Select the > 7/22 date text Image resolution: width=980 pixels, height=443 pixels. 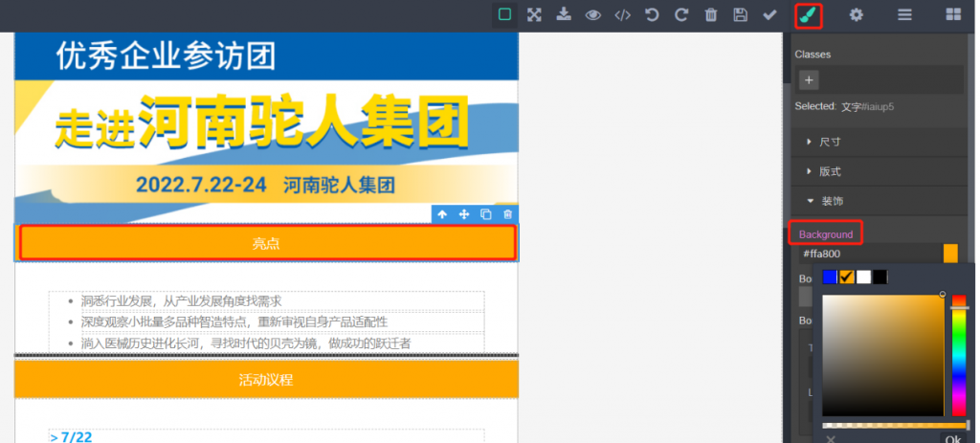[x=71, y=436]
